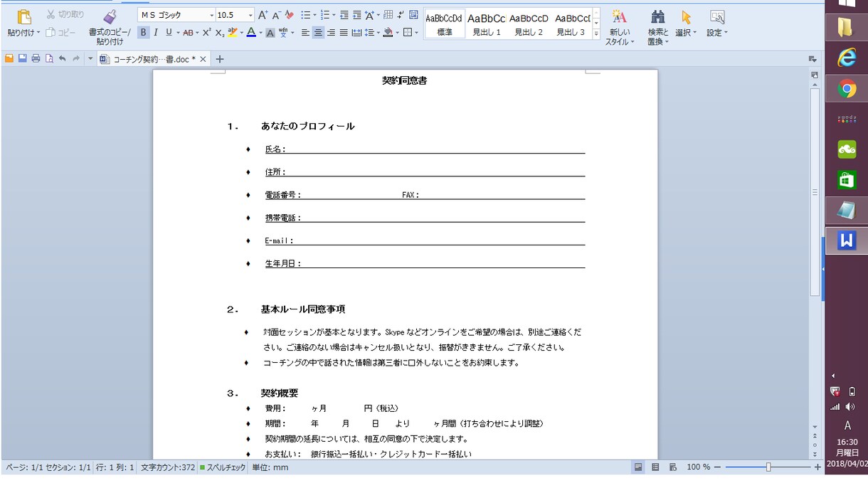This screenshot has height=488, width=868.
Task: Click zoom in plus button
Action: [x=817, y=467]
